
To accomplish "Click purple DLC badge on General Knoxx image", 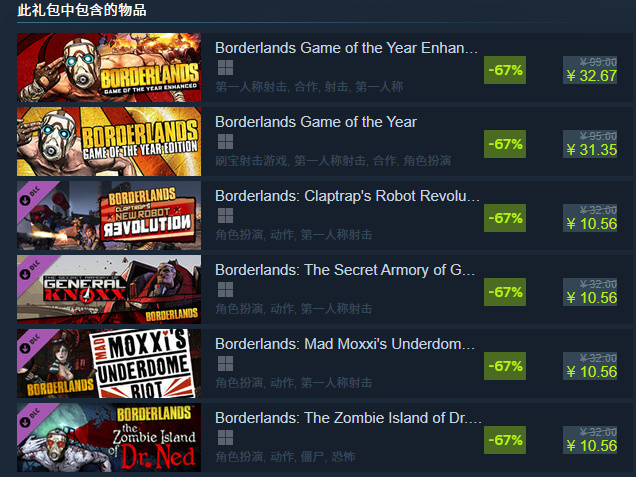I will pyautogui.click(x=32, y=271).
